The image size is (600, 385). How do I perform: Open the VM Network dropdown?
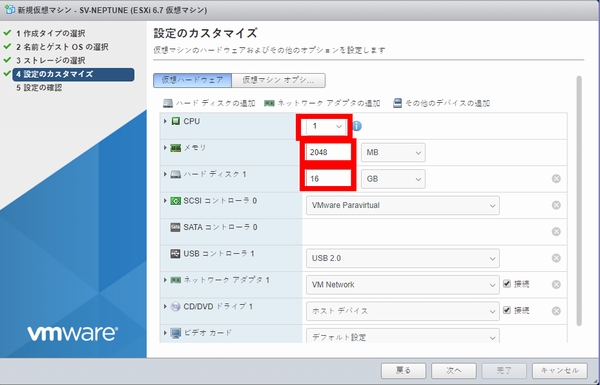tap(403, 285)
